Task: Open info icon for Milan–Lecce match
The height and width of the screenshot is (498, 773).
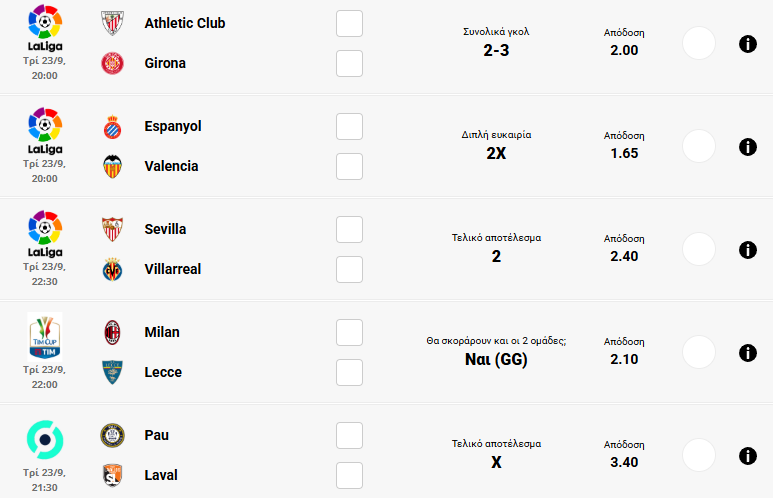Action: pos(747,353)
